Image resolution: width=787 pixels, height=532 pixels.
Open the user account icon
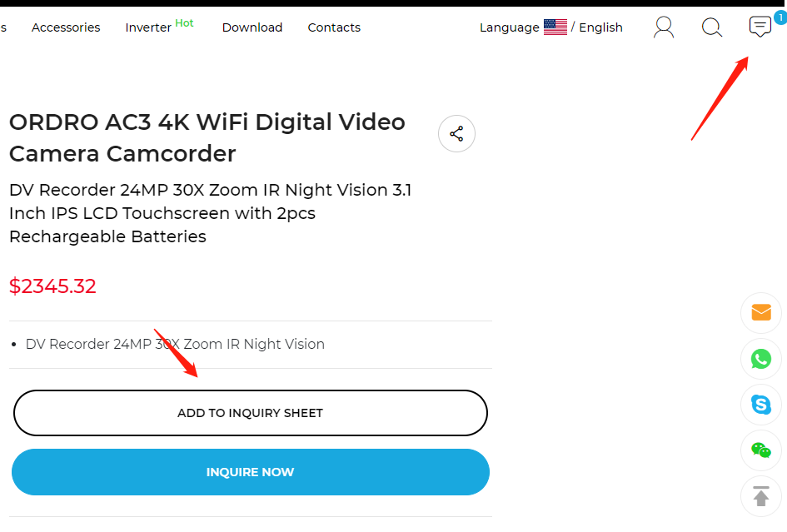663,27
